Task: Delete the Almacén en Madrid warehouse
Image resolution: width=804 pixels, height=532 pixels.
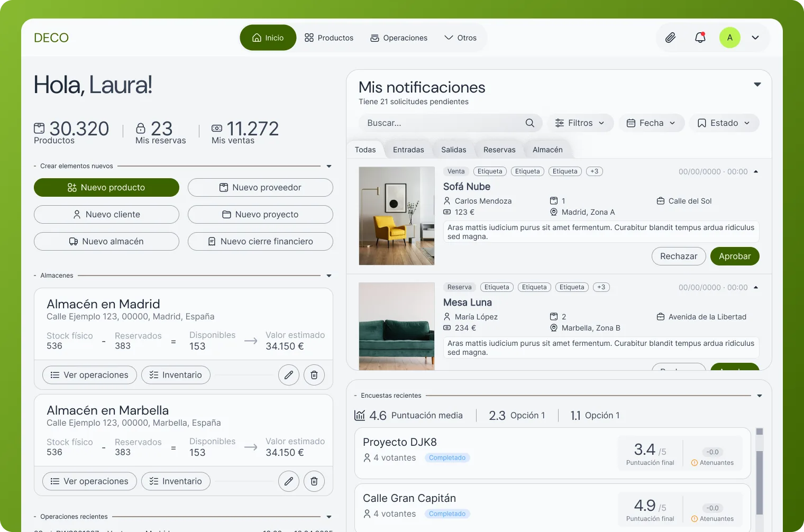Action: 314,375
